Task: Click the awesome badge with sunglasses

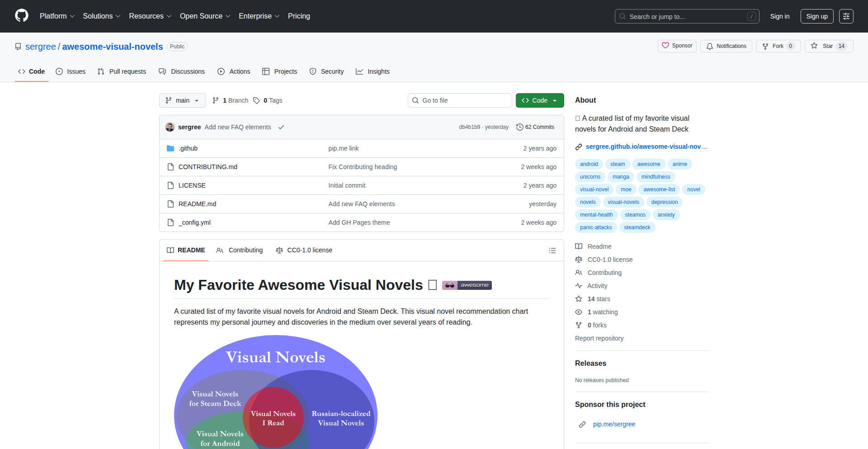Action: click(x=467, y=285)
